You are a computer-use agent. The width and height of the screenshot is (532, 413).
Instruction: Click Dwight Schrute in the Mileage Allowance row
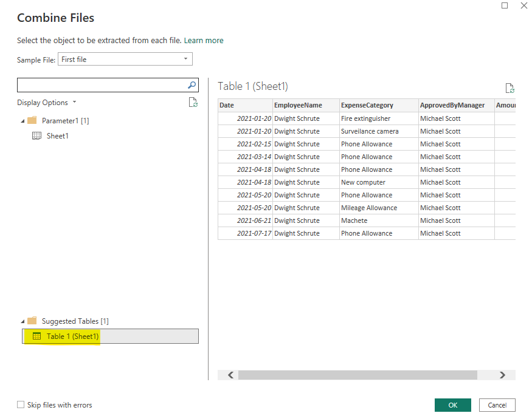(x=306, y=208)
